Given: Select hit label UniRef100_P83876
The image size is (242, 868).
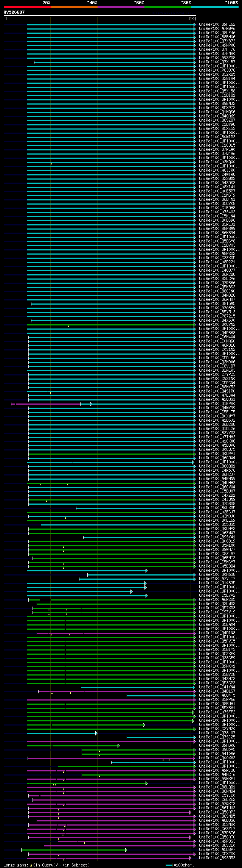Looking at the screenshot, I should [x=217, y=70].
